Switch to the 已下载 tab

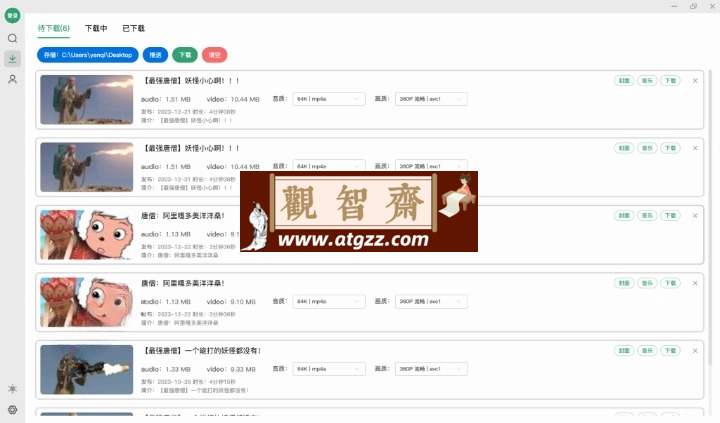click(x=133, y=28)
